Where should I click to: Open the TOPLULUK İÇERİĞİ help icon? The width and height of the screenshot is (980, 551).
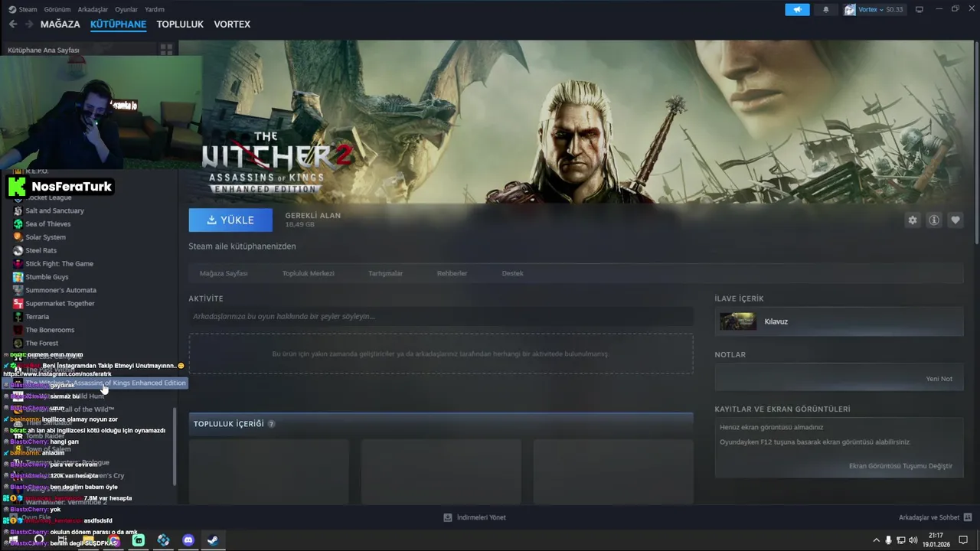coord(271,424)
